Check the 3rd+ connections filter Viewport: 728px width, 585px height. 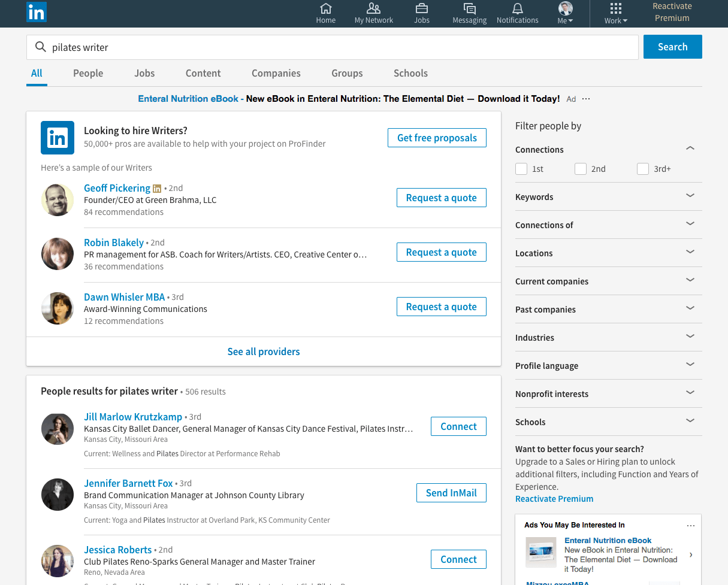(643, 169)
